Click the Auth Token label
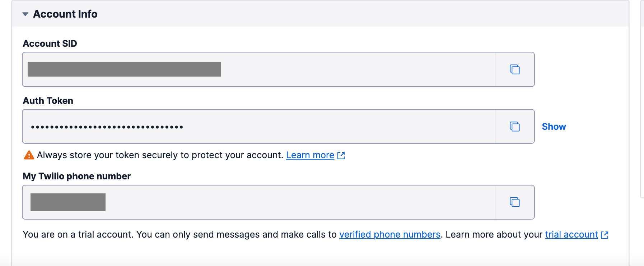Image resolution: width=644 pixels, height=266 pixels. click(x=48, y=101)
